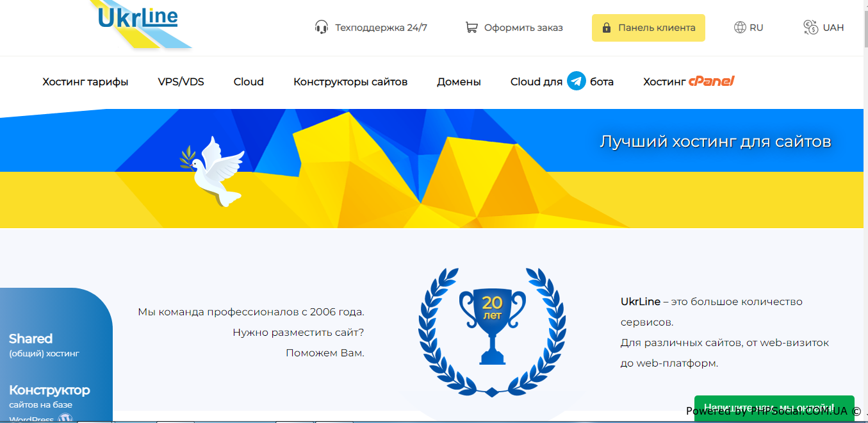Image resolution: width=868 pixels, height=423 pixels.
Task: Click the padlock icon in client panel button
Action: (x=606, y=28)
